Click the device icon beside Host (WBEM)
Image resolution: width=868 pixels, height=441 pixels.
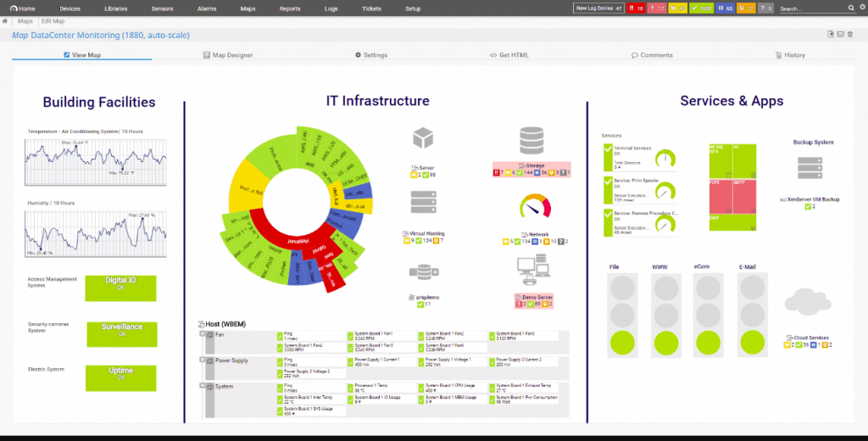(x=202, y=324)
